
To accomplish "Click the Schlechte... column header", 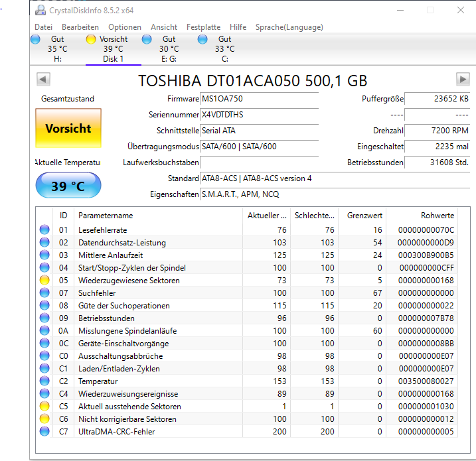I will [x=315, y=216].
